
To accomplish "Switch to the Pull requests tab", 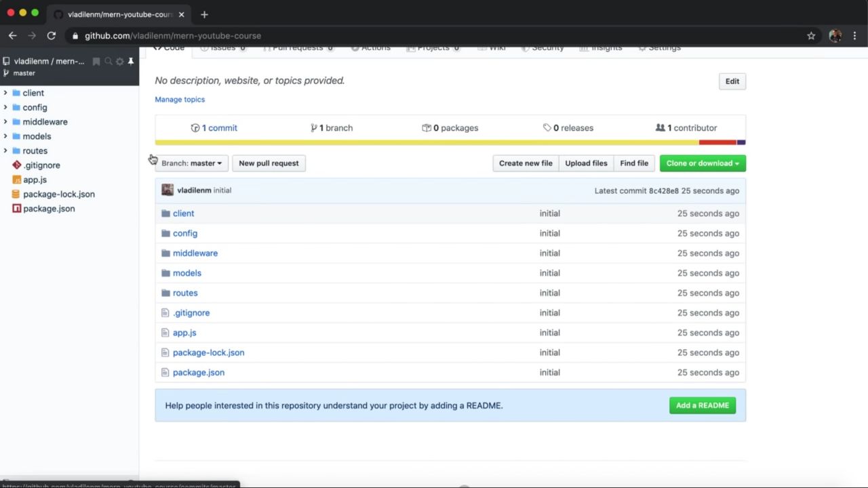I will [x=298, y=48].
